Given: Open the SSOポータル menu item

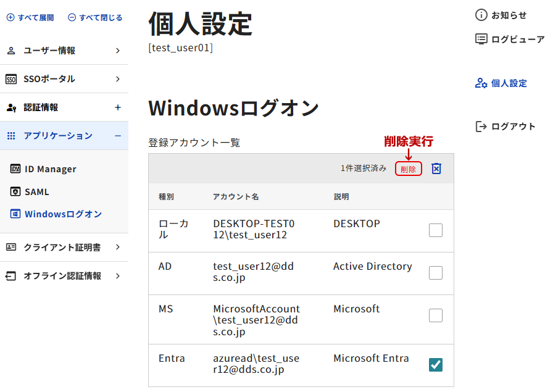Looking at the screenshot, I should click(x=49, y=79).
